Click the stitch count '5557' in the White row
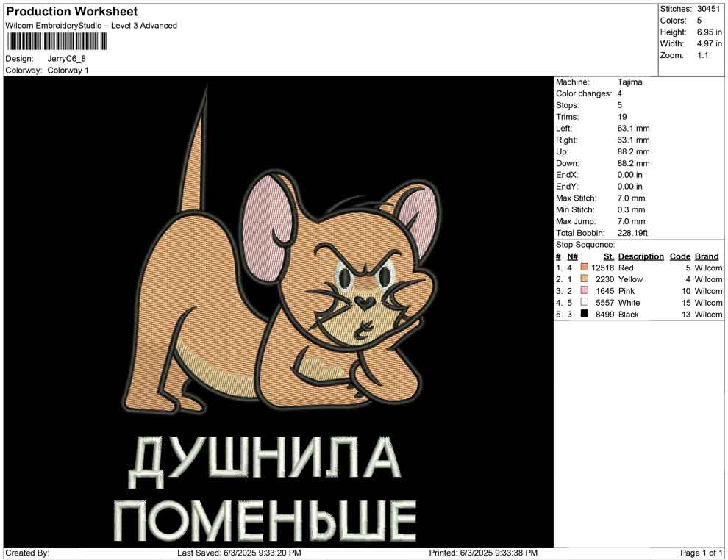728x560 pixels. pyautogui.click(x=605, y=303)
